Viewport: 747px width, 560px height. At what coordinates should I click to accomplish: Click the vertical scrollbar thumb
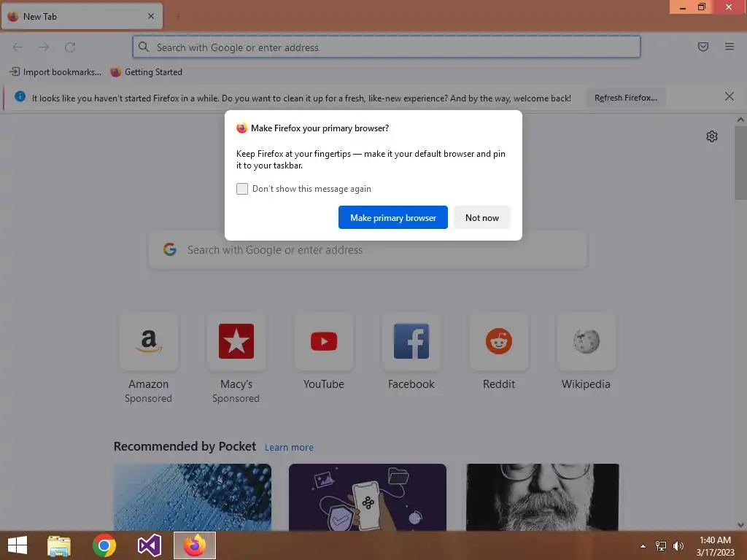(740, 163)
